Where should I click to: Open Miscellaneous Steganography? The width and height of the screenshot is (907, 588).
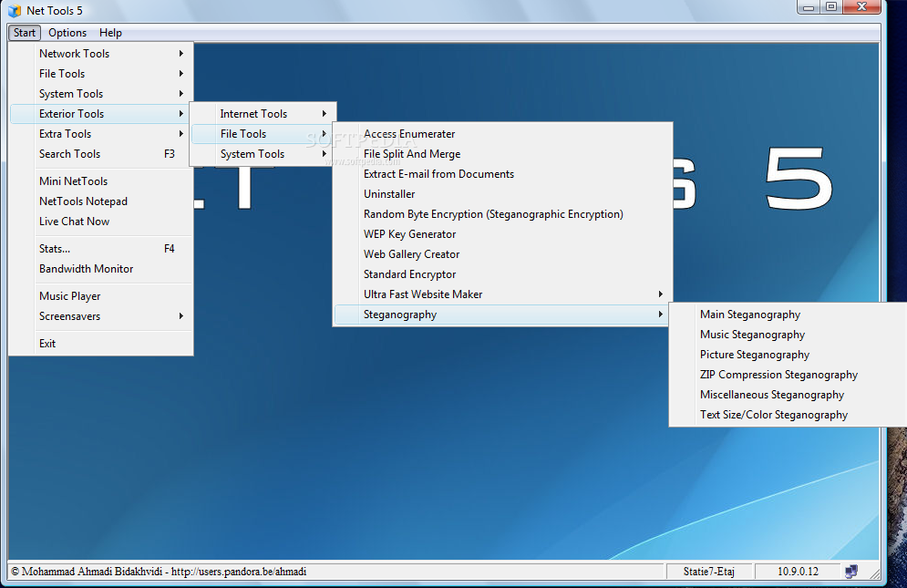click(x=789, y=395)
